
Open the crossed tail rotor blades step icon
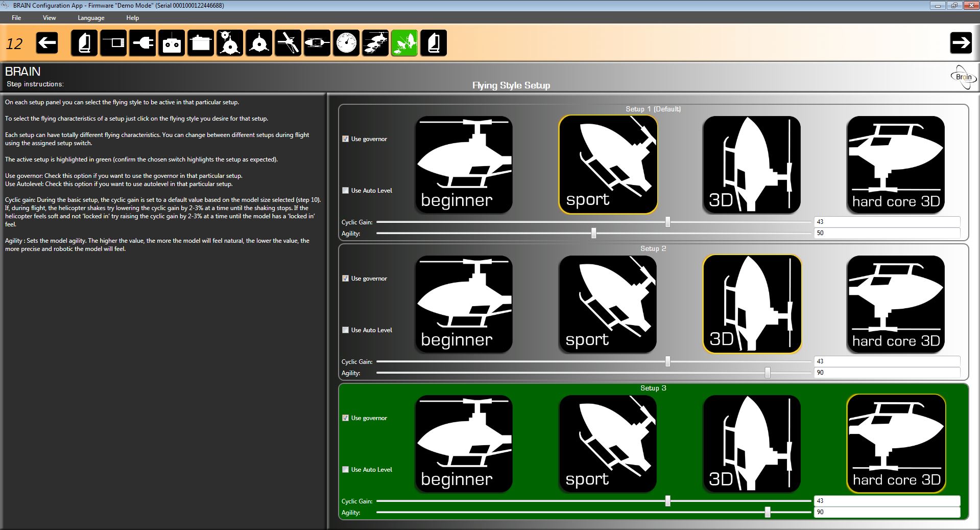pyautogui.click(x=288, y=43)
